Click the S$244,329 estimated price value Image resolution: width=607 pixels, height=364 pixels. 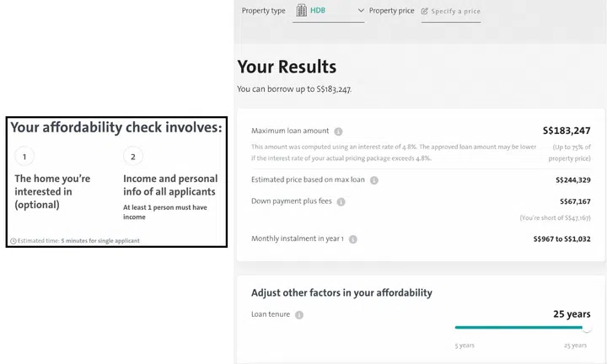tap(572, 180)
